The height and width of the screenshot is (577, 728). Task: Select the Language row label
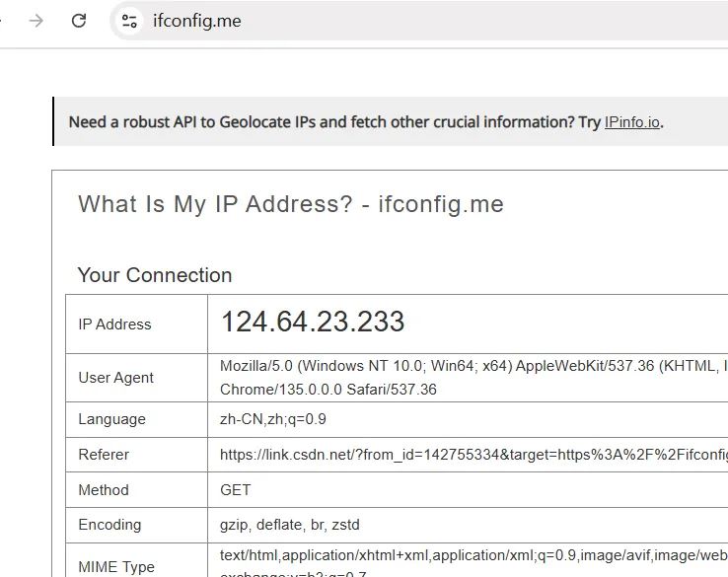click(111, 419)
